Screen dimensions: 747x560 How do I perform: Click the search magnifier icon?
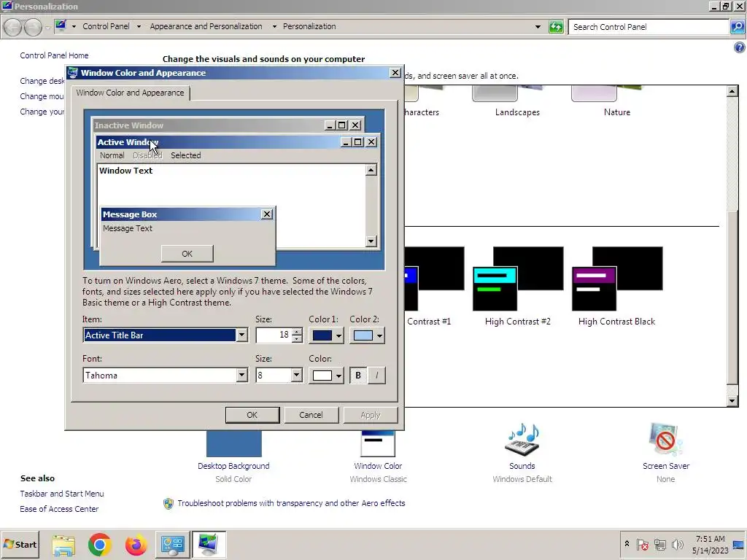(737, 27)
